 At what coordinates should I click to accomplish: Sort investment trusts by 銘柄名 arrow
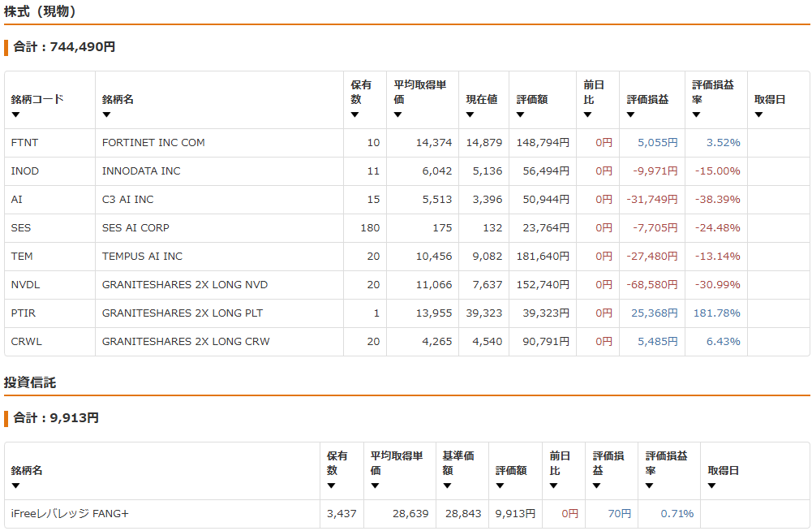[x=15, y=486]
